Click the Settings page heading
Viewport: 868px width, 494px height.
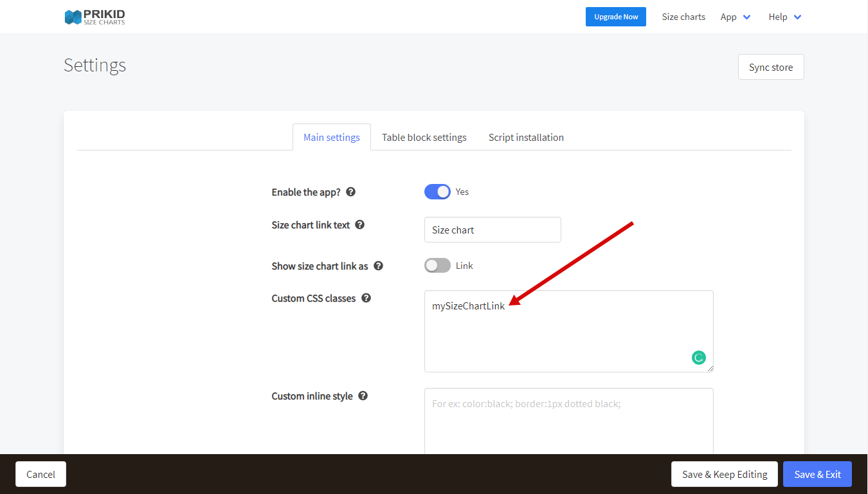(x=95, y=65)
